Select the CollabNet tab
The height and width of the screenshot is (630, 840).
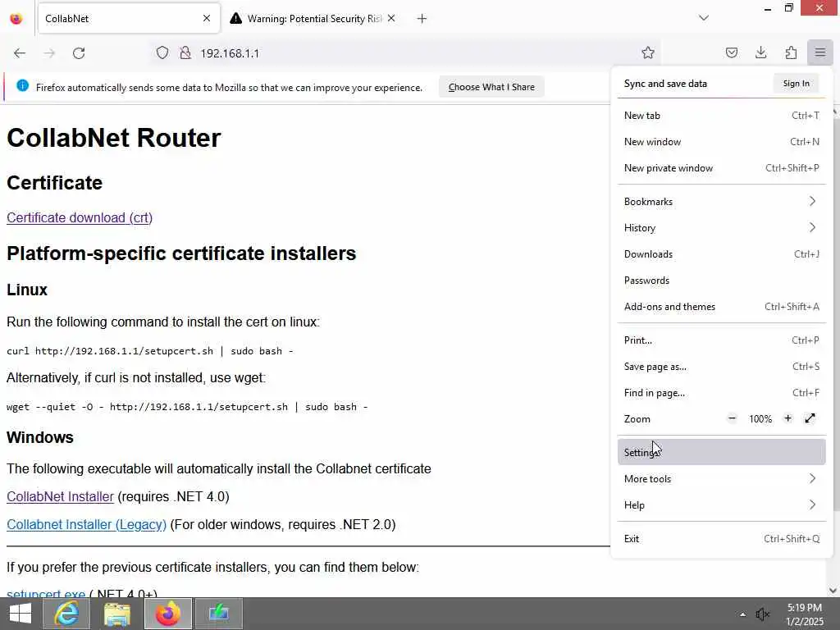click(129, 19)
